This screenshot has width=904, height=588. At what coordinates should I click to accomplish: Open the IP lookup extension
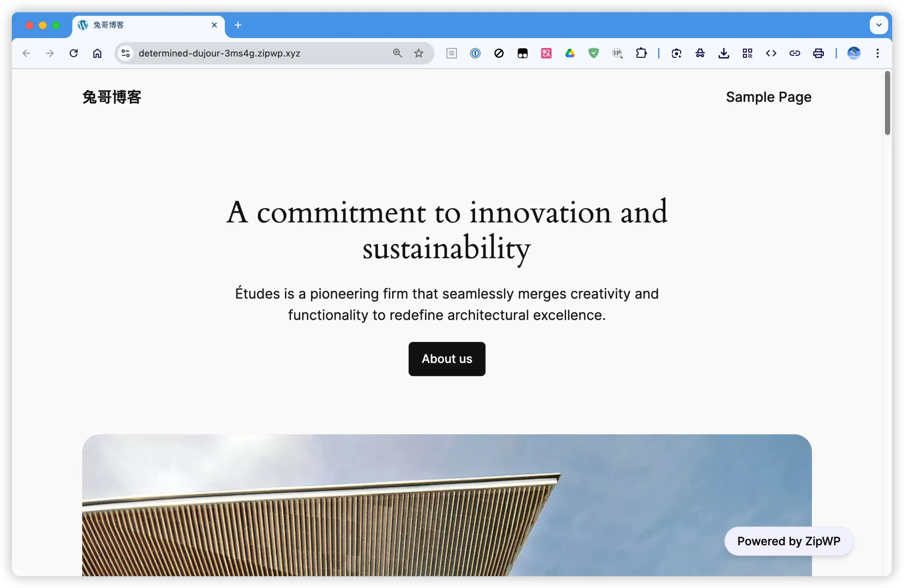tap(617, 53)
